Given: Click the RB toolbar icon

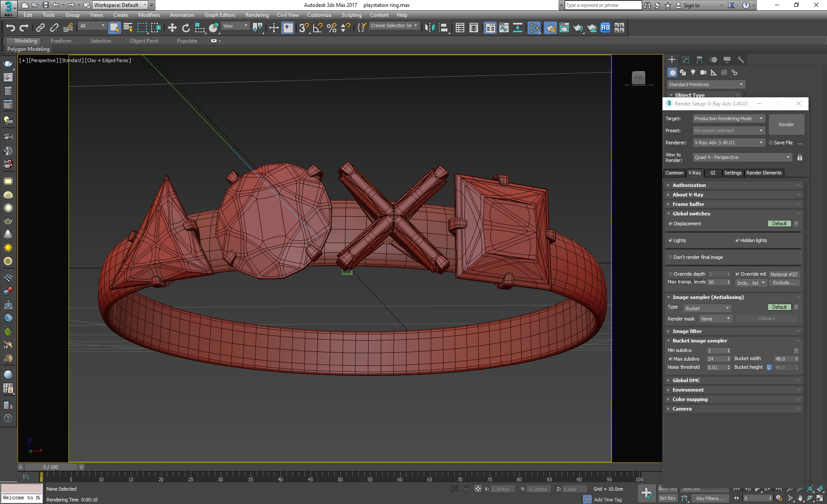Looking at the screenshot, I should [x=605, y=28].
